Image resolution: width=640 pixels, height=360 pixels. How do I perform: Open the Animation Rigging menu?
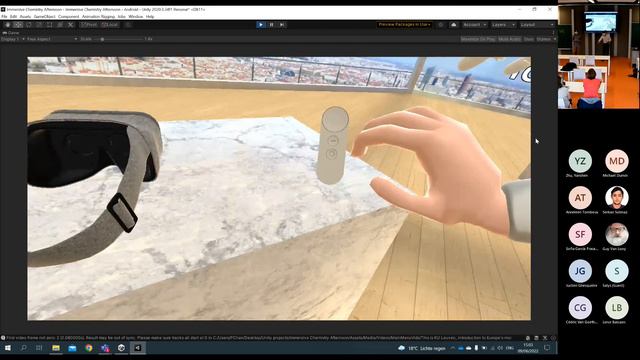98,17
